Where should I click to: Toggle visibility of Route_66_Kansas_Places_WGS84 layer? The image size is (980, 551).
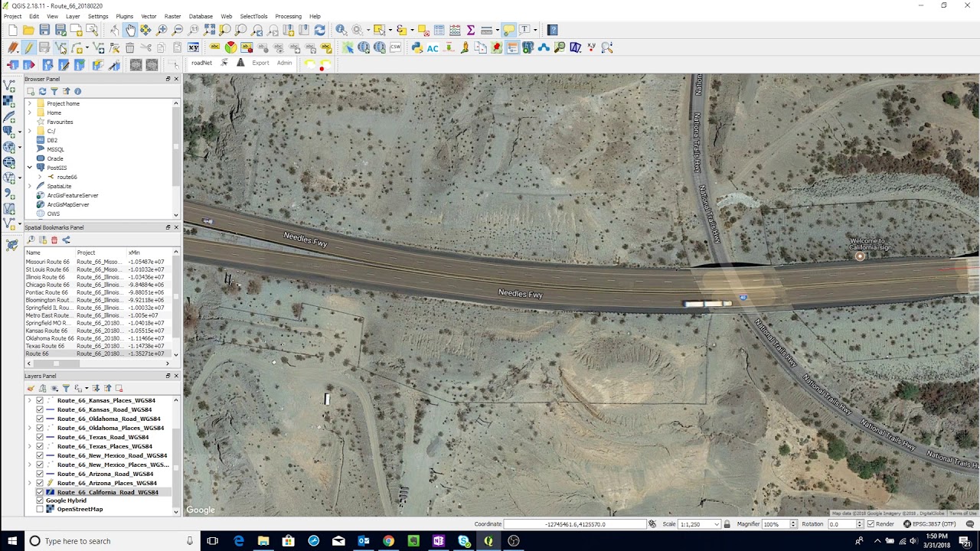(x=40, y=400)
